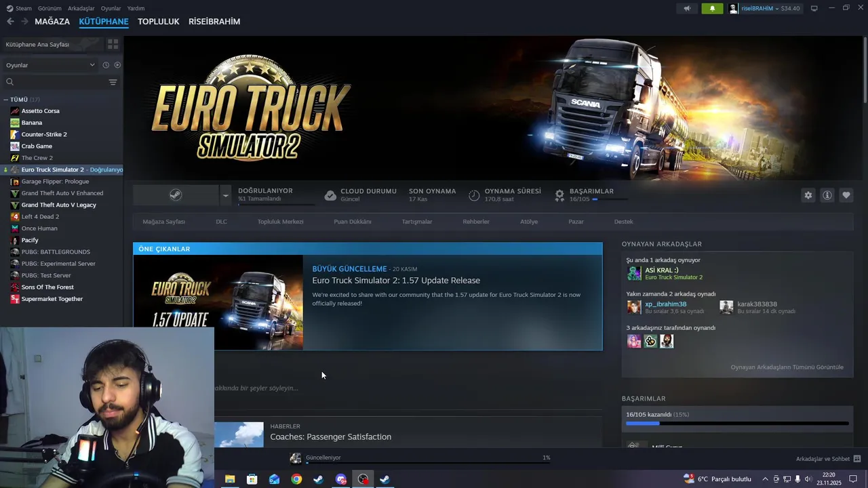Open File Explorer in the taskbar
This screenshot has width=868, height=488.
click(x=230, y=479)
